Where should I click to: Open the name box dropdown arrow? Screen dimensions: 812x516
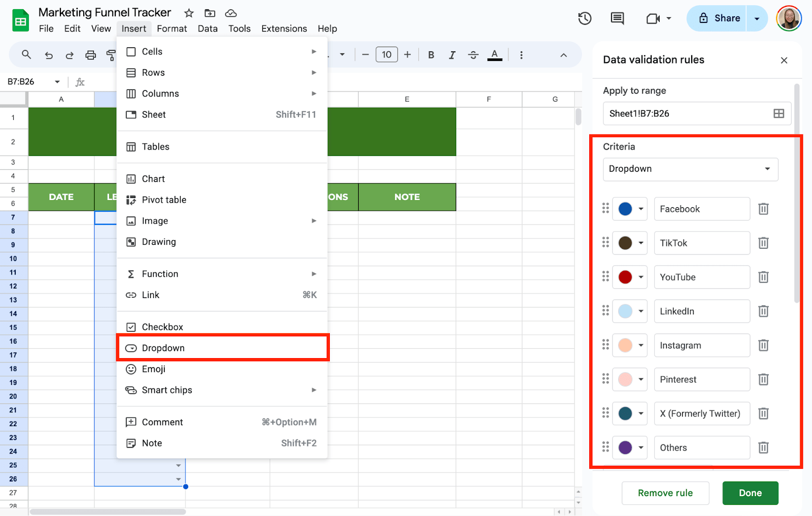57,82
